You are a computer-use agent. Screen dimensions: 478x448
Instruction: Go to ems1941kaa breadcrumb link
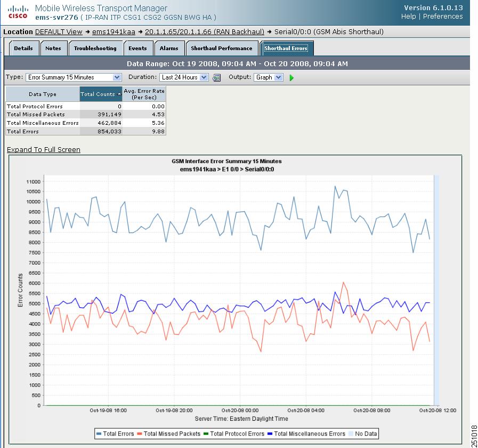(114, 32)
